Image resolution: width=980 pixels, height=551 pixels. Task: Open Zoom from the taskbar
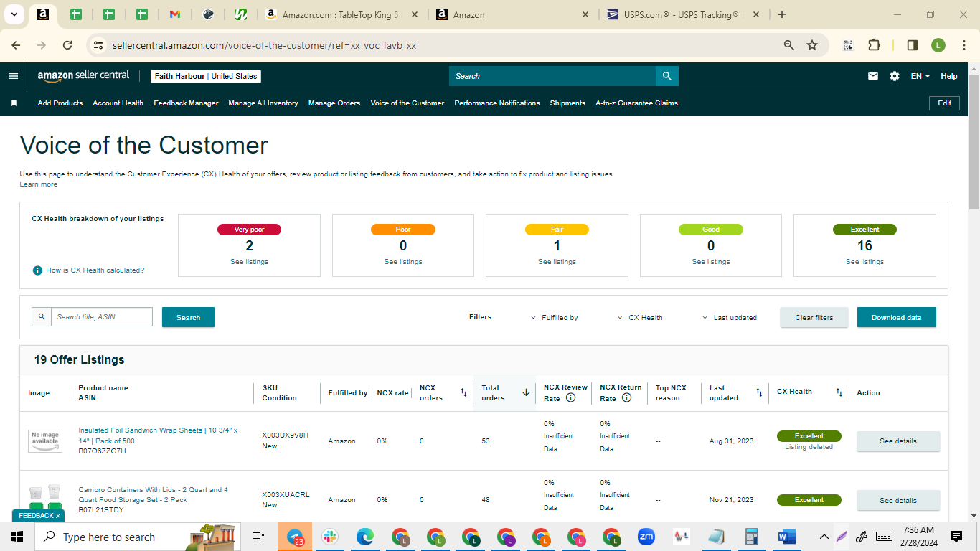click(x=646, y=537)
